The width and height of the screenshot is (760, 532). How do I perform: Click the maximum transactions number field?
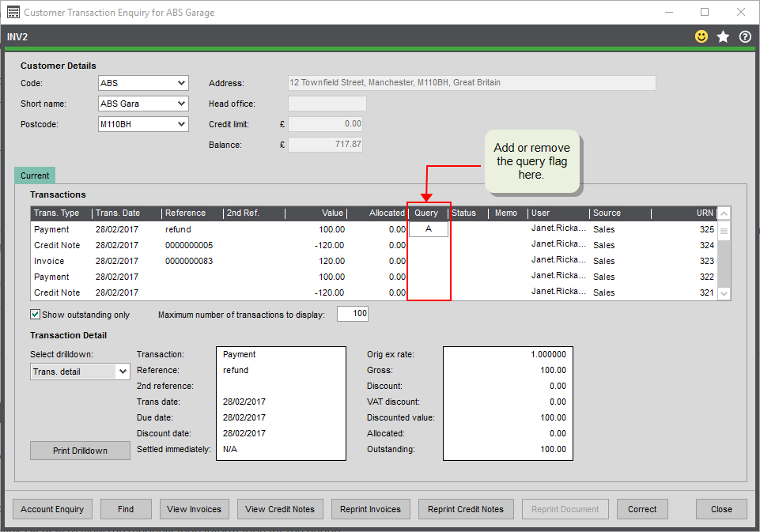(x=353, y=314)
